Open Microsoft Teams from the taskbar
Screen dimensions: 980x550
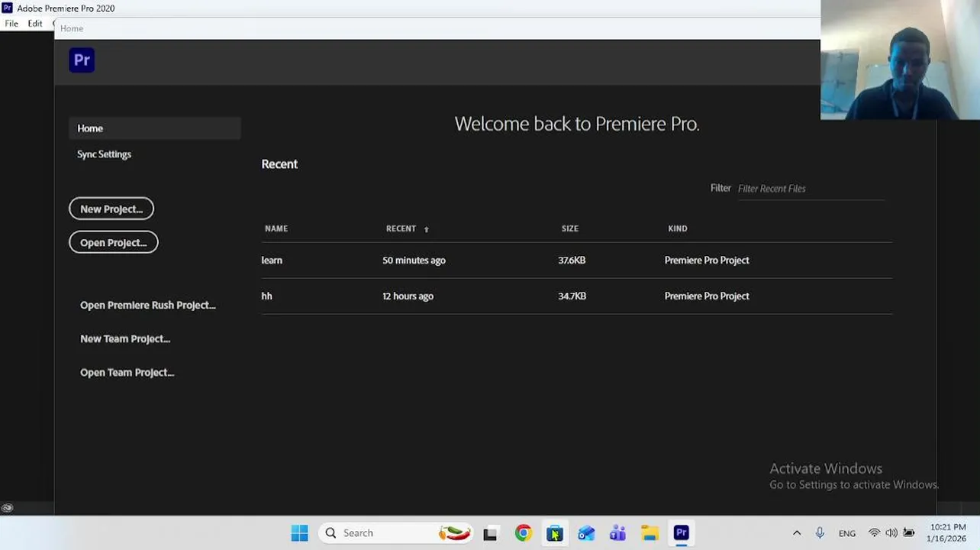point(617,533)
